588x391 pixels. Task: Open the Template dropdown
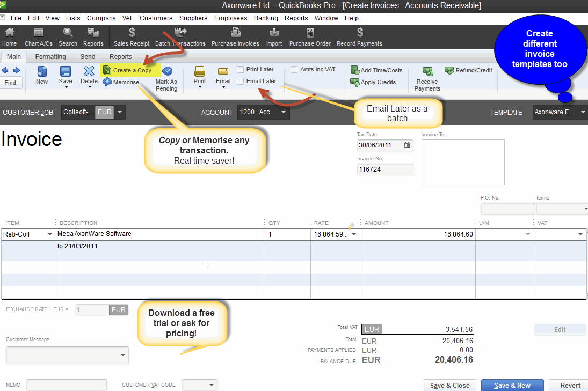[x=583, y=112]
